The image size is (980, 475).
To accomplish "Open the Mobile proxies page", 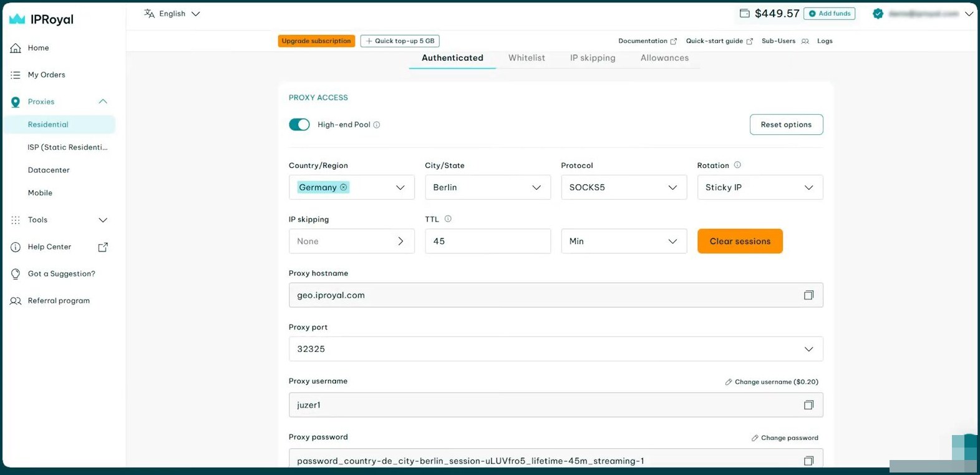I will tap(40, 193).
